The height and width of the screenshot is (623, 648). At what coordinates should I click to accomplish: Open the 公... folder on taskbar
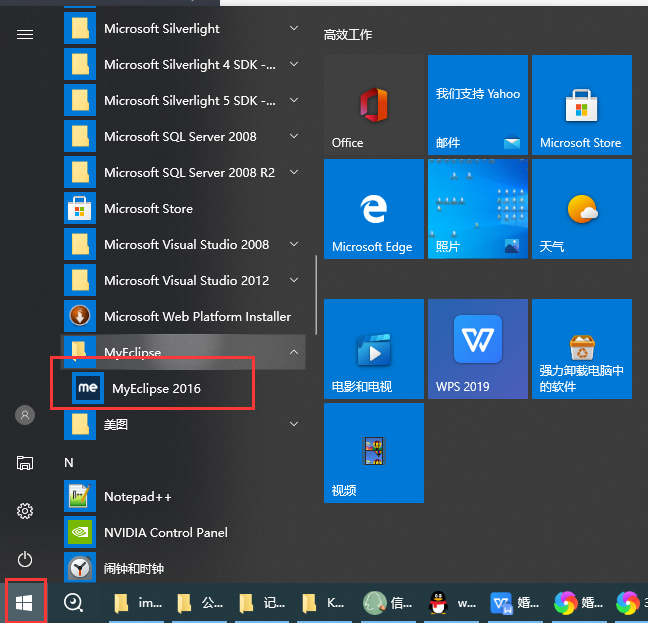click(x=200, y=603)
